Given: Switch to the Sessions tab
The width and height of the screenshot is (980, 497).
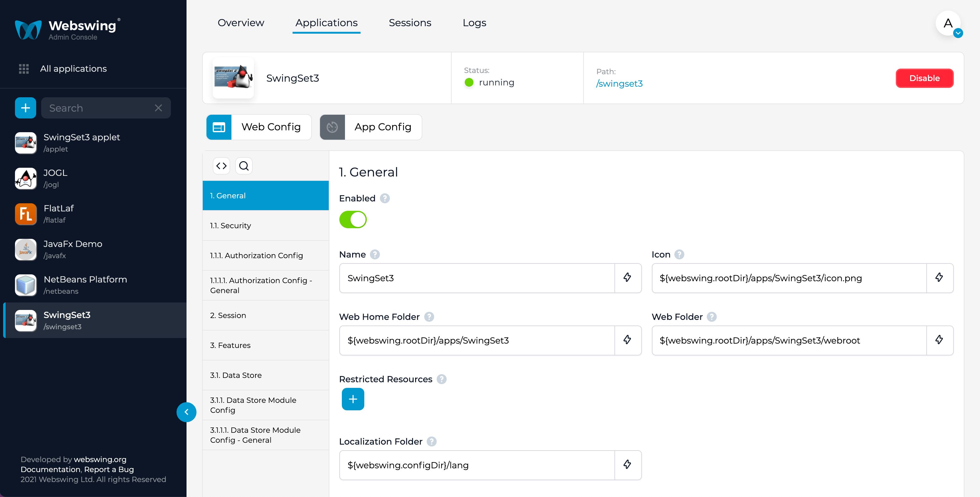Looking at the screenshot, I should coord(410,23).
